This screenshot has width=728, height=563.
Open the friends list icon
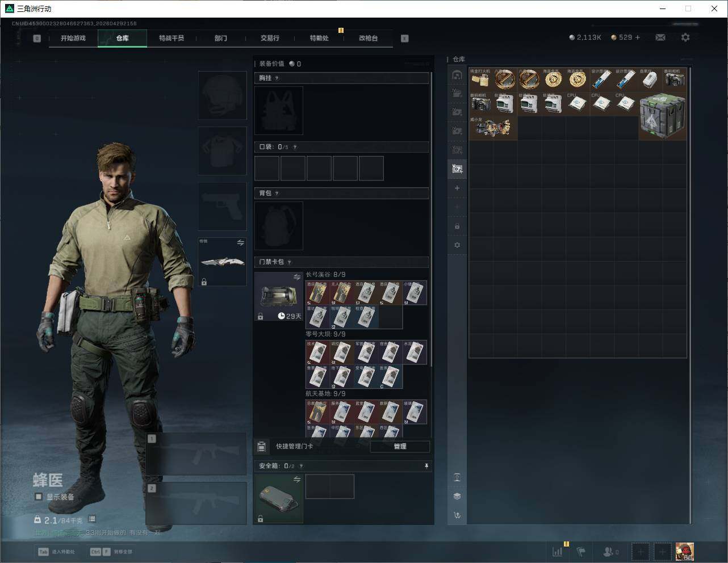point(610,551)
